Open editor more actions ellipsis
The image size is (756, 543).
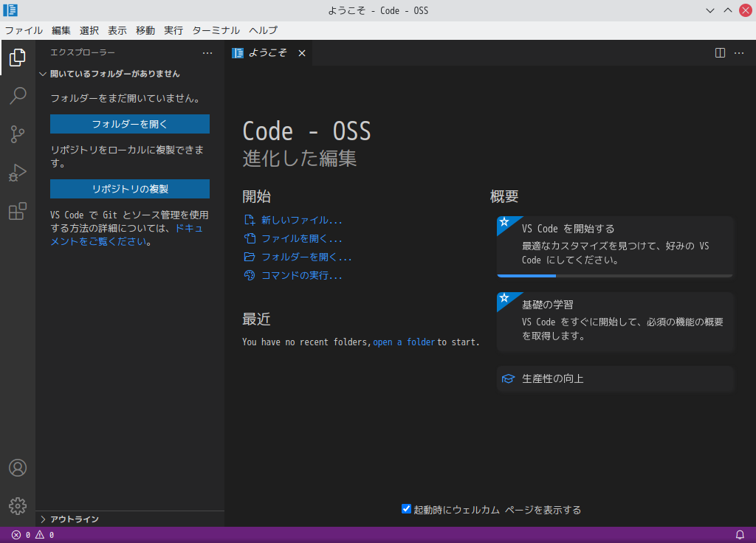[738, 53]
